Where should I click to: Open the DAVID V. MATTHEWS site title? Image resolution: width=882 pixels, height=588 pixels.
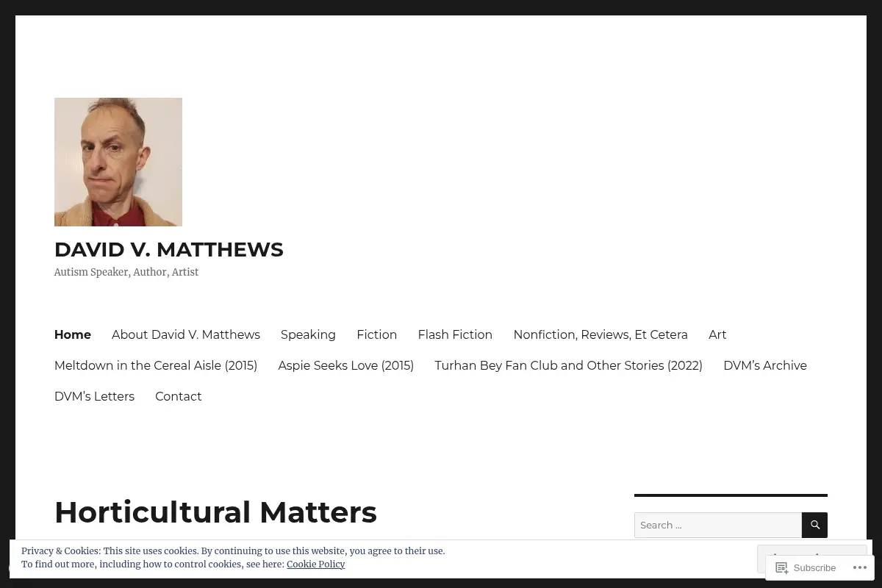click(168, 249)
